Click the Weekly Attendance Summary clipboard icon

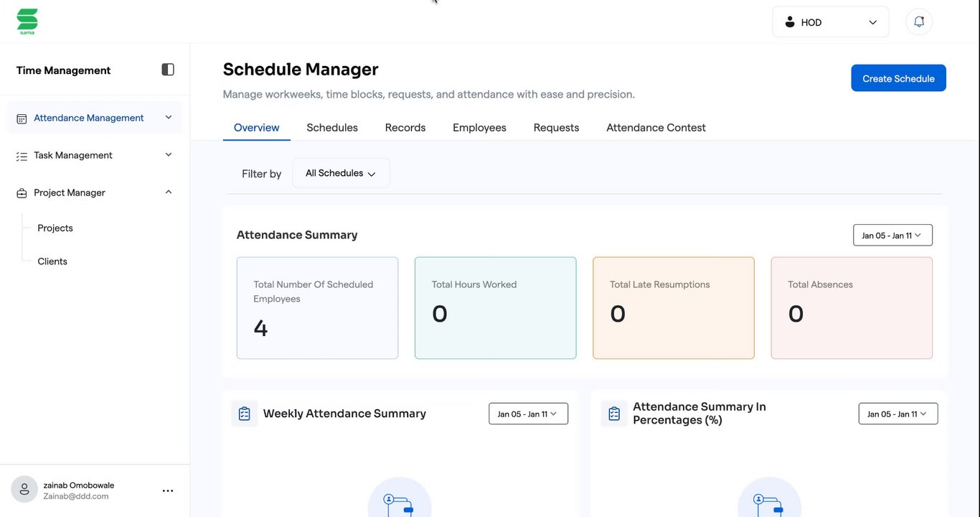244,414
